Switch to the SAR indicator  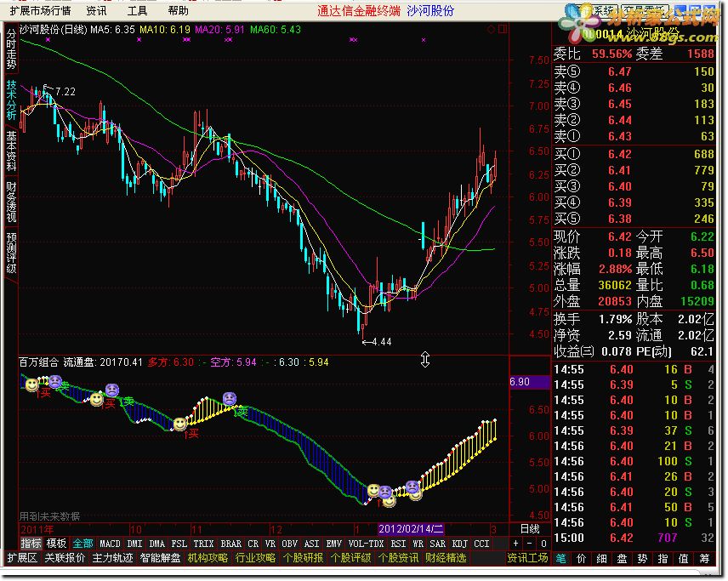(x=437, y=544)
